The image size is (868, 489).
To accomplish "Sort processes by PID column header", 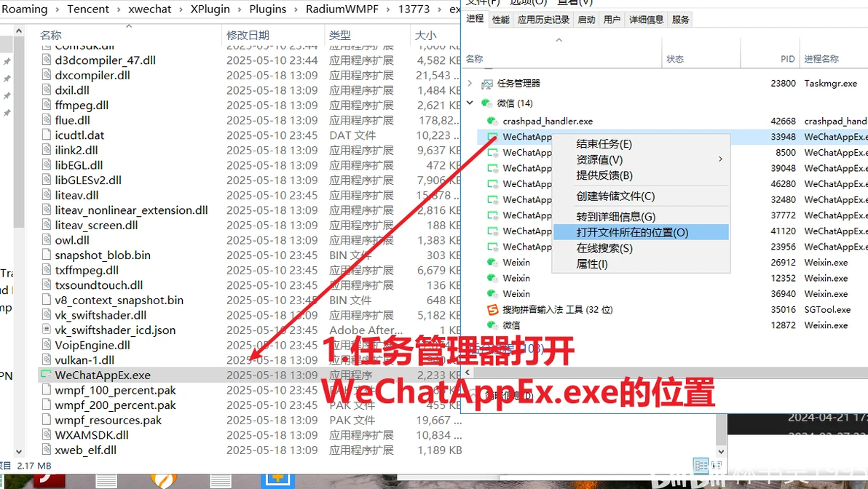I will tap(787, 59).
